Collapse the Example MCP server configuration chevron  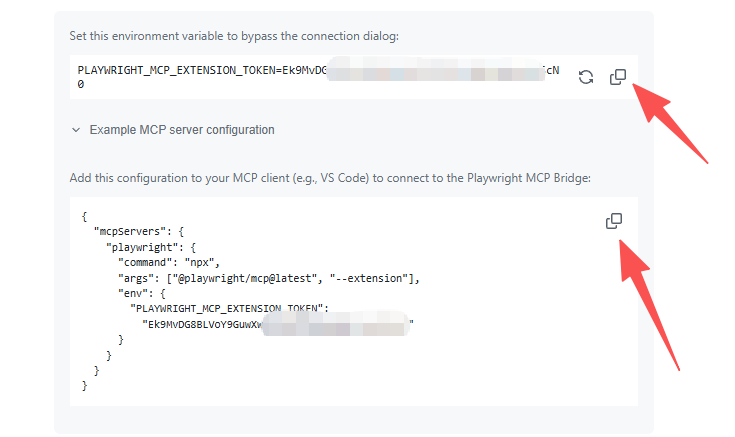coord(75,130)
